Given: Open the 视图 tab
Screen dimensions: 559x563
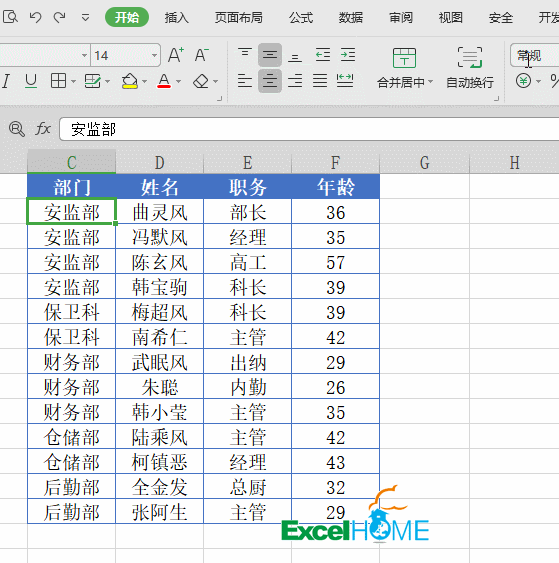Looking at the screenshot, I should tap(450, 17).
